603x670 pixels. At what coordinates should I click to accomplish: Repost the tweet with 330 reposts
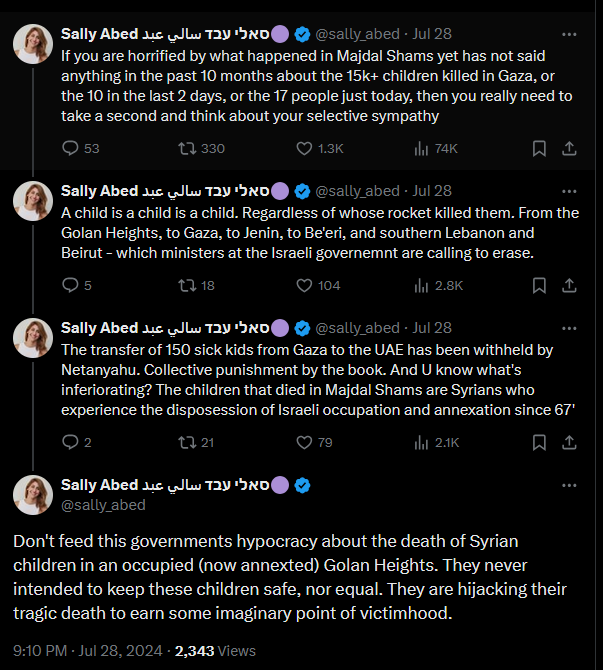tap(187, 148)
